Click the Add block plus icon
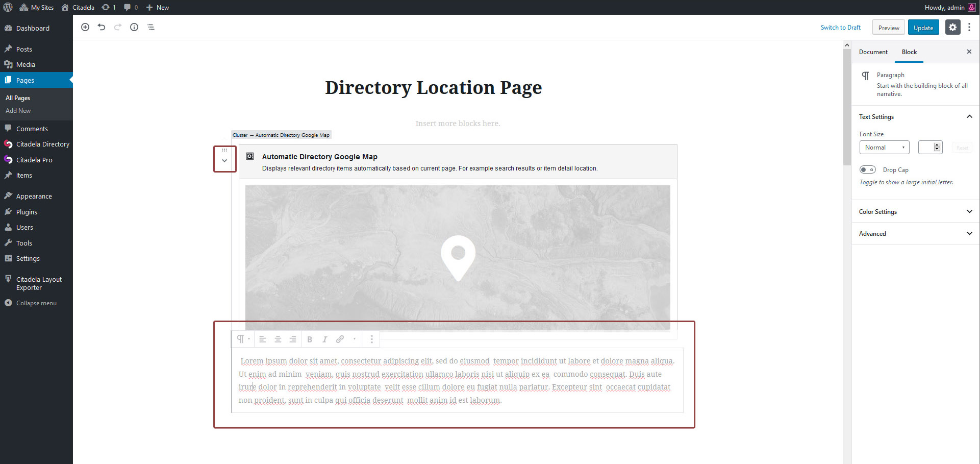Viewport: 980px width, 464px height. (x=85, y=27)
